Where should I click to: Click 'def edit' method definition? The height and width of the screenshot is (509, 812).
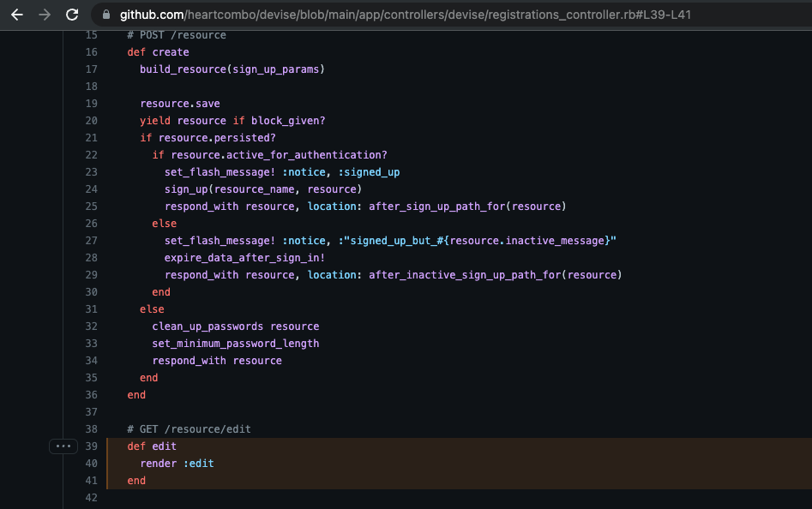coord(152,446)
